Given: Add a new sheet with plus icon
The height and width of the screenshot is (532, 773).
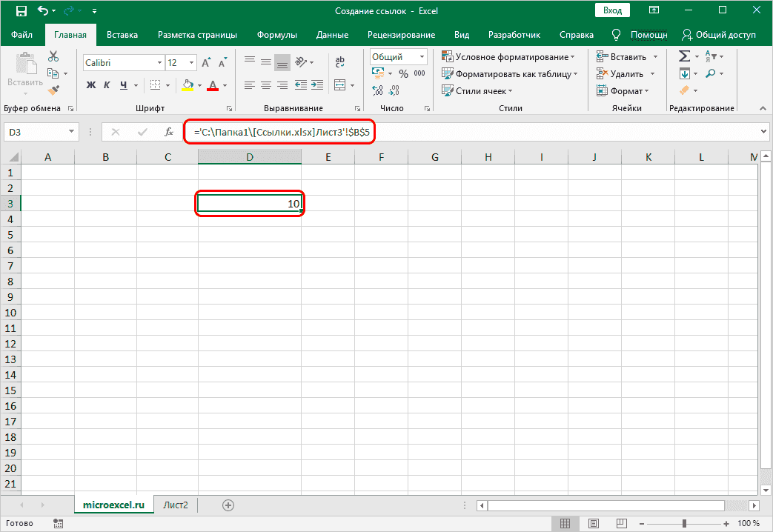Looking at the screenshot, I should [x=228, y=505].
